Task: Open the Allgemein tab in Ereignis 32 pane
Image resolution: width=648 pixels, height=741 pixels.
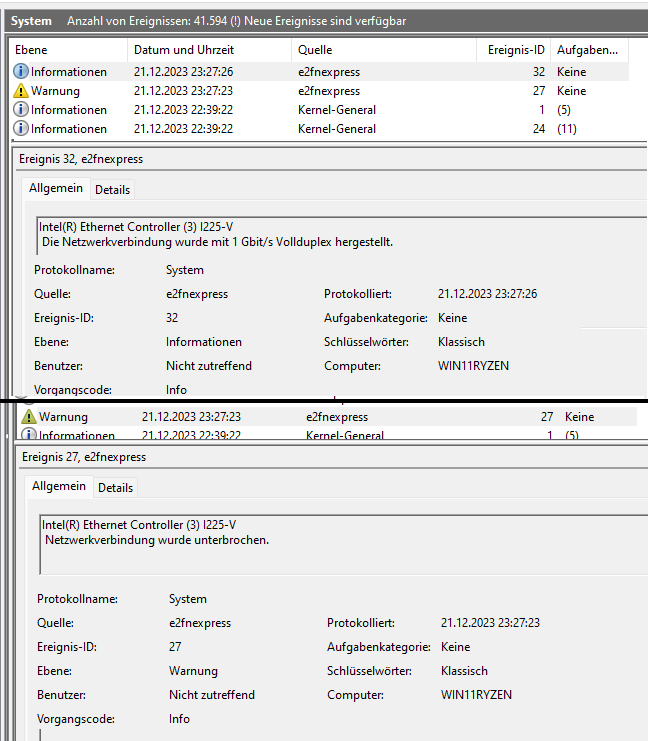Action: 56,188
